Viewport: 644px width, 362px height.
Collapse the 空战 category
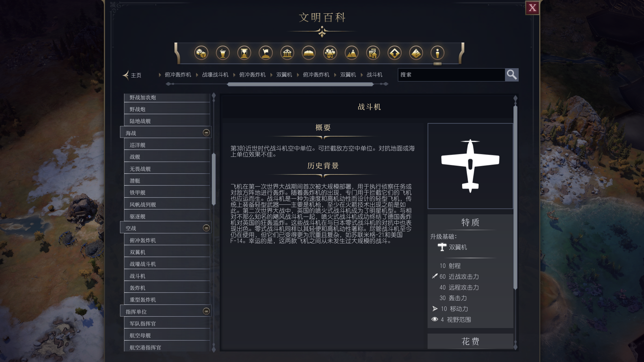[206, 228]
